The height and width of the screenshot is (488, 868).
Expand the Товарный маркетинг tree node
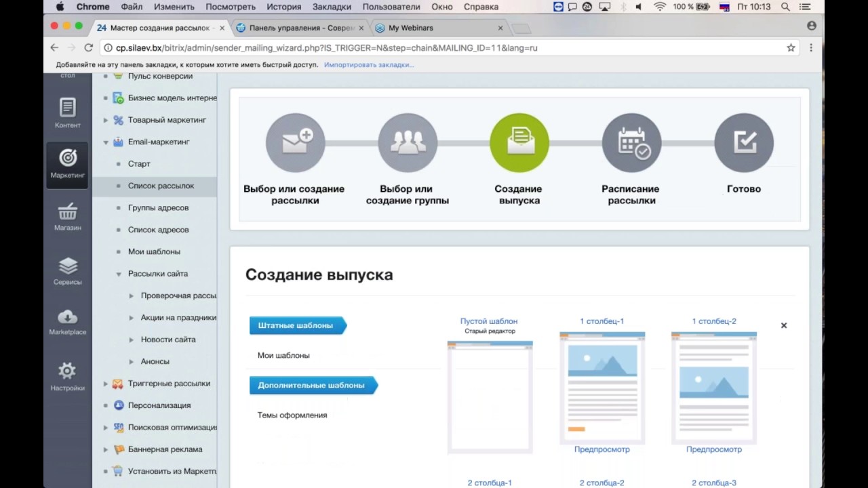pos(106,120)
